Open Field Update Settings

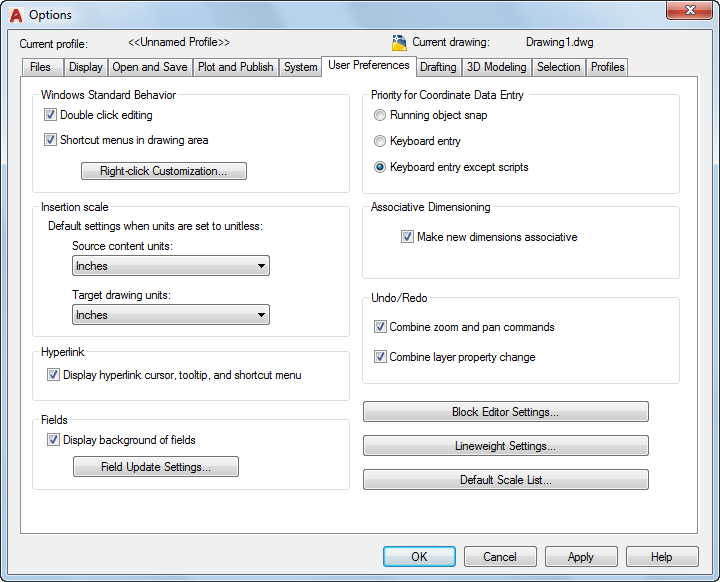pyautogui.click(x=156, y=467)
